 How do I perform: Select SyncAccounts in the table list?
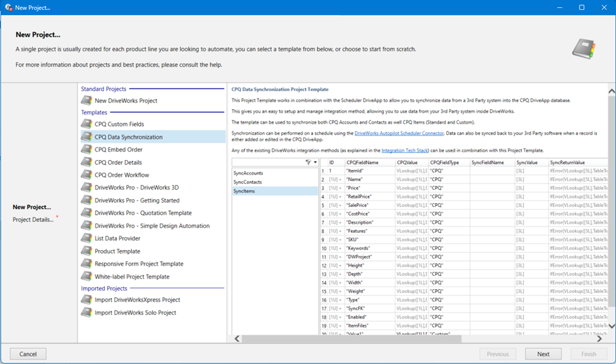tap(275, 173)
